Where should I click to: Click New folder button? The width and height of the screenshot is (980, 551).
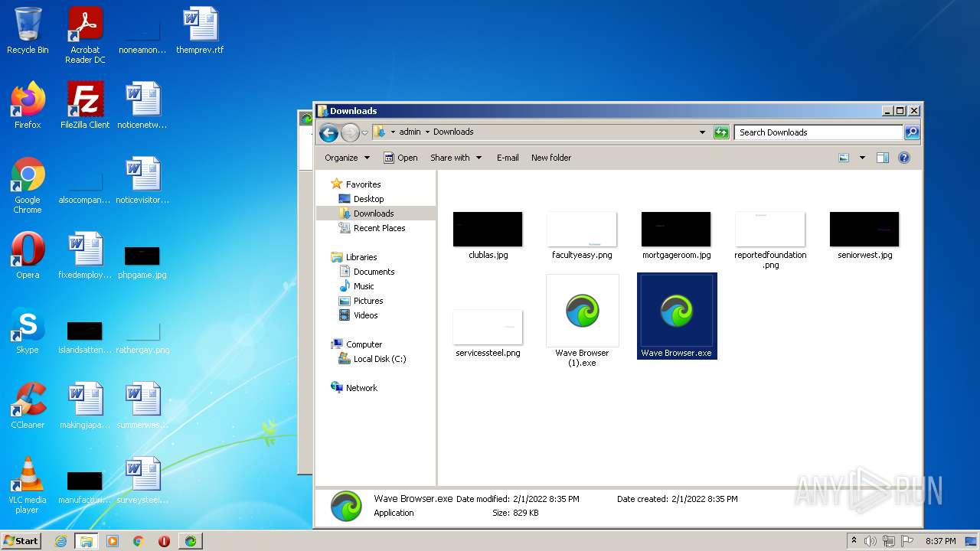(551, 158)
